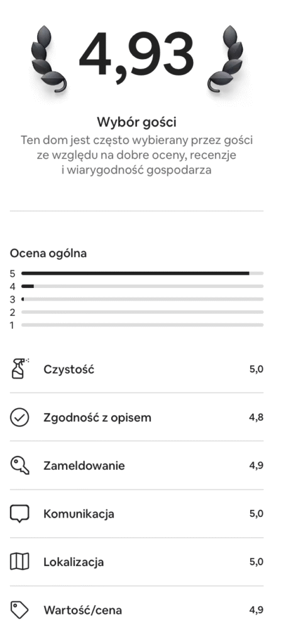This screenshot has width=281, height=644.
Task: Click the key icon for Zameldowanie
Action: click(19, 466)
